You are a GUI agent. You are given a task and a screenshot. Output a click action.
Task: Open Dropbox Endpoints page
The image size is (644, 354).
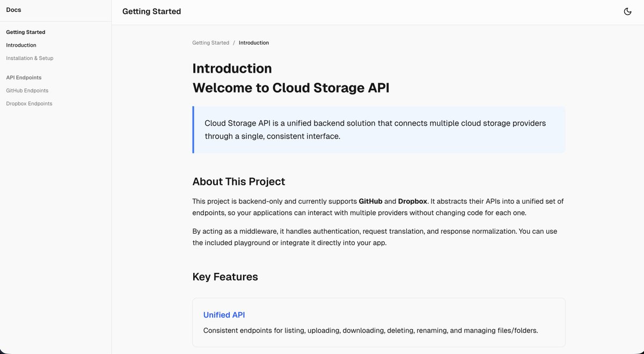click(29, 103)
